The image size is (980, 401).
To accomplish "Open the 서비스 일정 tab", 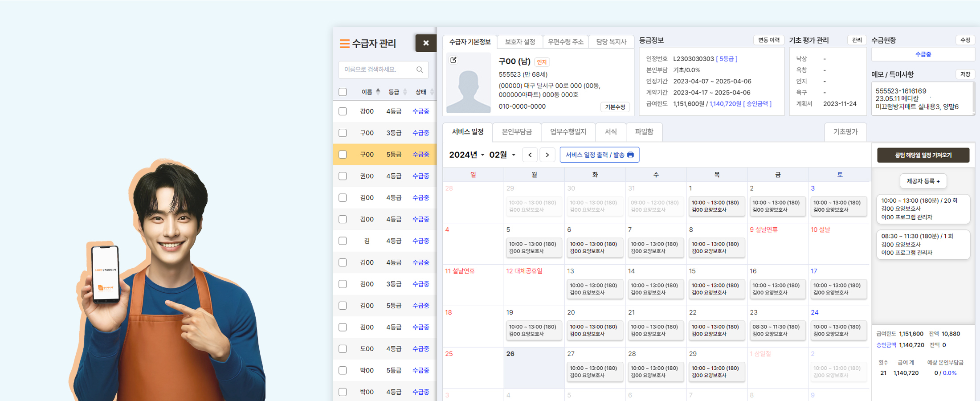I will click(467, 132).
